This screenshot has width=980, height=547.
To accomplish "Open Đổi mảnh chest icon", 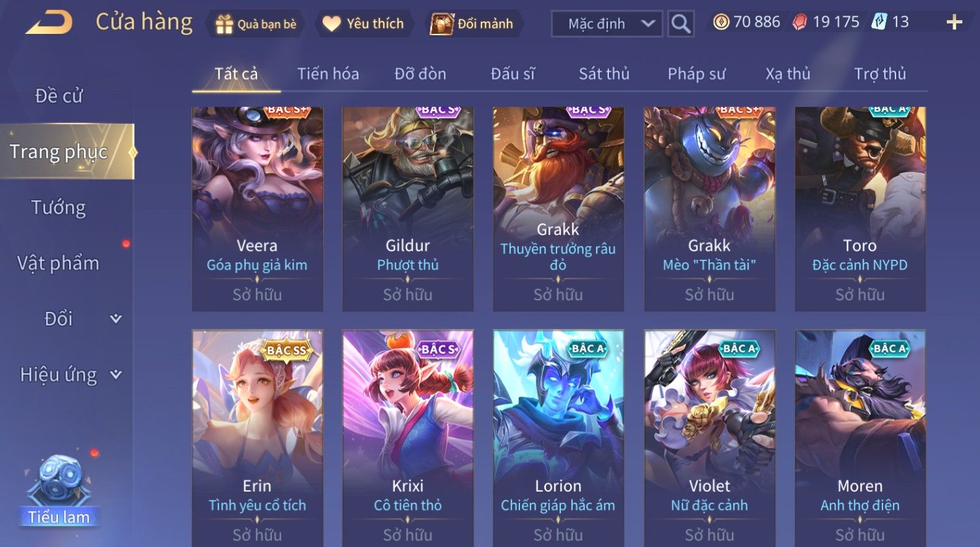I will [x=441, y=24].
